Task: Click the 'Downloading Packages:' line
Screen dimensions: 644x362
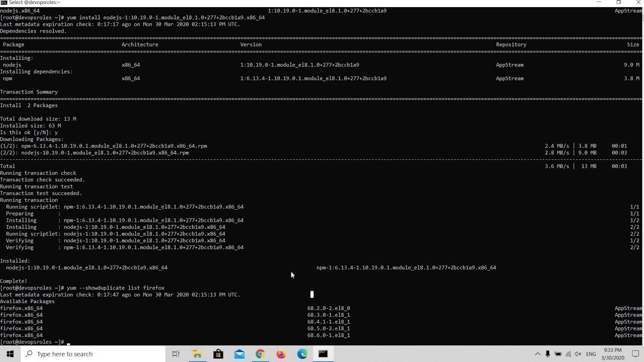Action: click(32, 140)
